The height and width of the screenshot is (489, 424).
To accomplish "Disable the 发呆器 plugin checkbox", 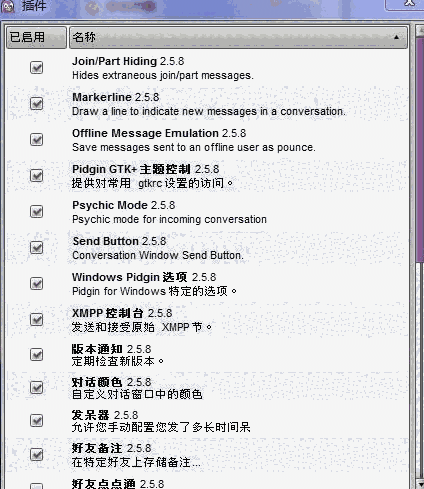I will (x=36, y=421).
